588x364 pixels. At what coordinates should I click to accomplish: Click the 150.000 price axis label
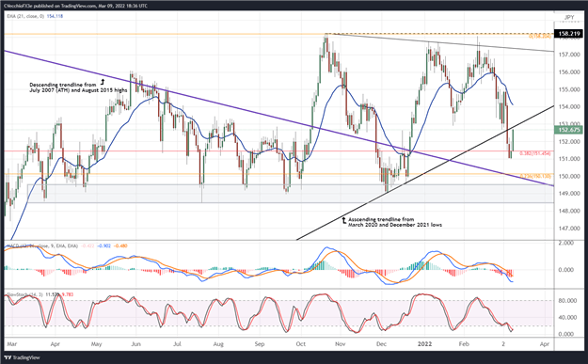coord(569,176)
